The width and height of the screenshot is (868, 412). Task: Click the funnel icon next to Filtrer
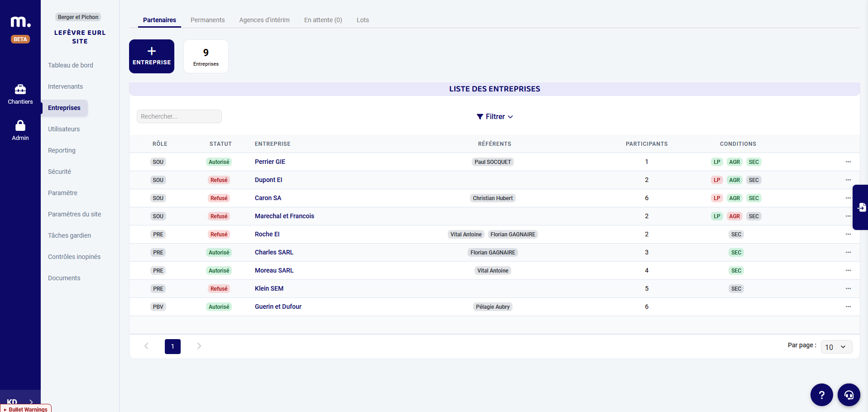click(x=480, y=116)
